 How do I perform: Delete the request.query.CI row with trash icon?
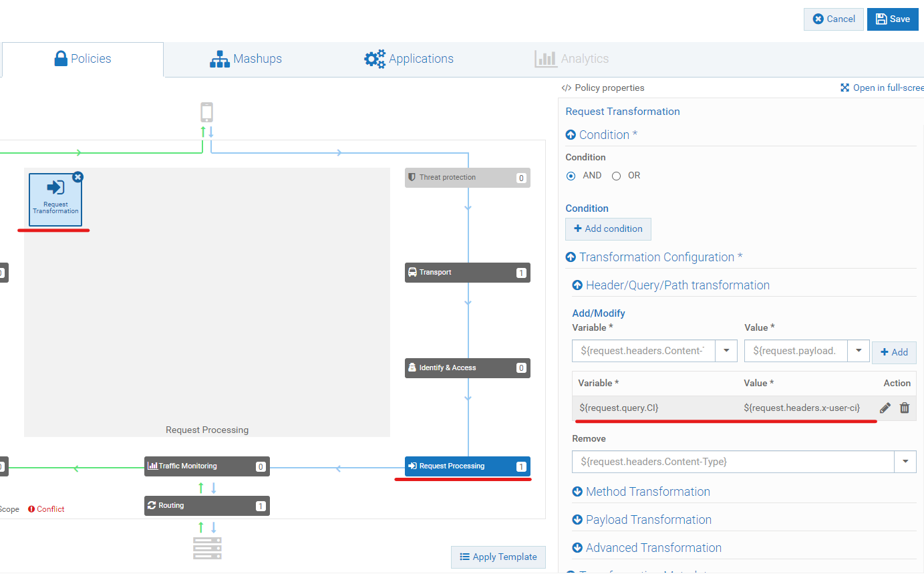tap(905, 408)
